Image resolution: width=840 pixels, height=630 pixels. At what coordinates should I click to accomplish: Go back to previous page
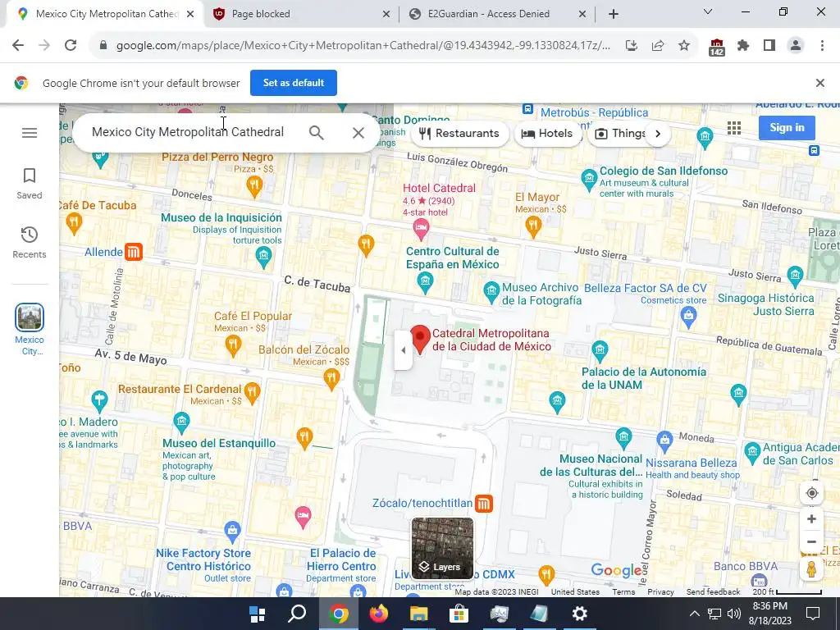tap(18, 46)
